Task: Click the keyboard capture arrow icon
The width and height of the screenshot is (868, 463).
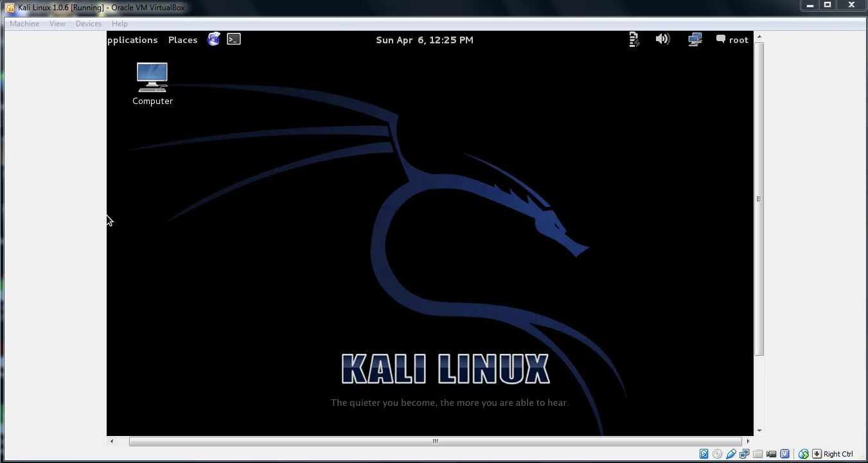Action: pos(817,454)
